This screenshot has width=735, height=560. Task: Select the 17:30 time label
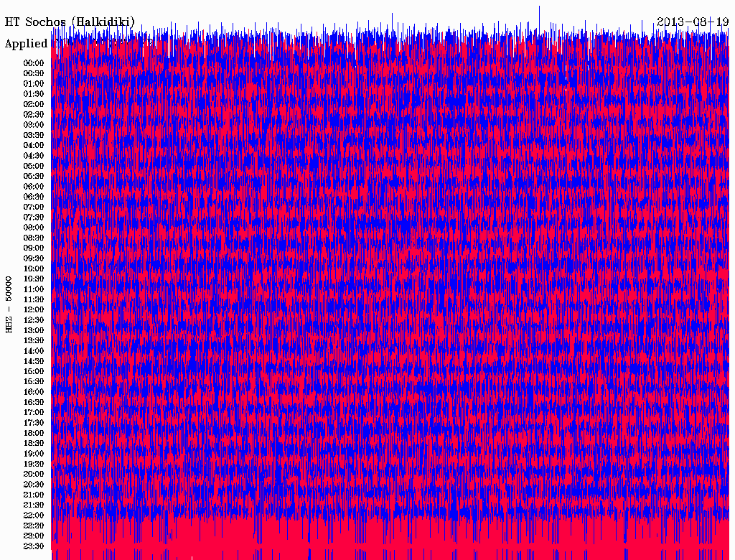click(33, 423)
